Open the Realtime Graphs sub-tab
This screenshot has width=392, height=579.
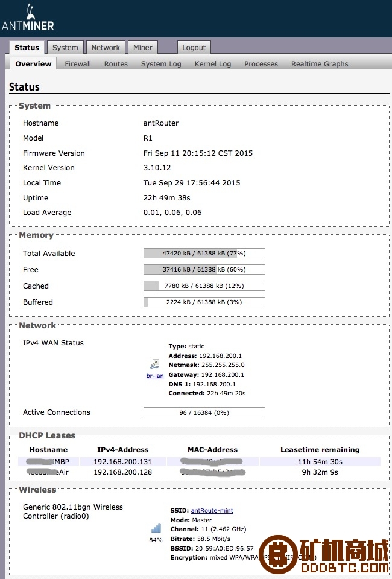pyautogui.click(x=320, y=64)
